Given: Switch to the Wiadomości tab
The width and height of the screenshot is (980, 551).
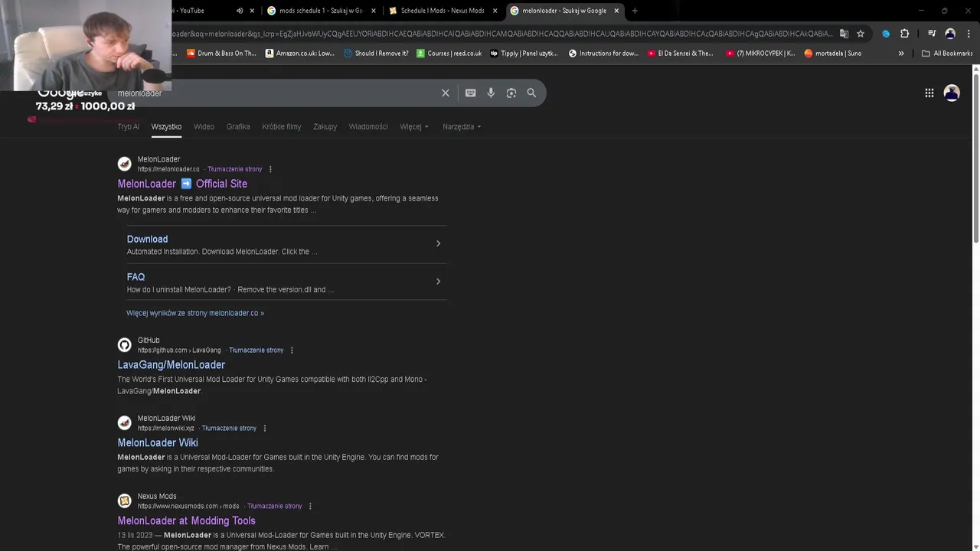Looking at the screenshot, I should click(x=368, y=126).
